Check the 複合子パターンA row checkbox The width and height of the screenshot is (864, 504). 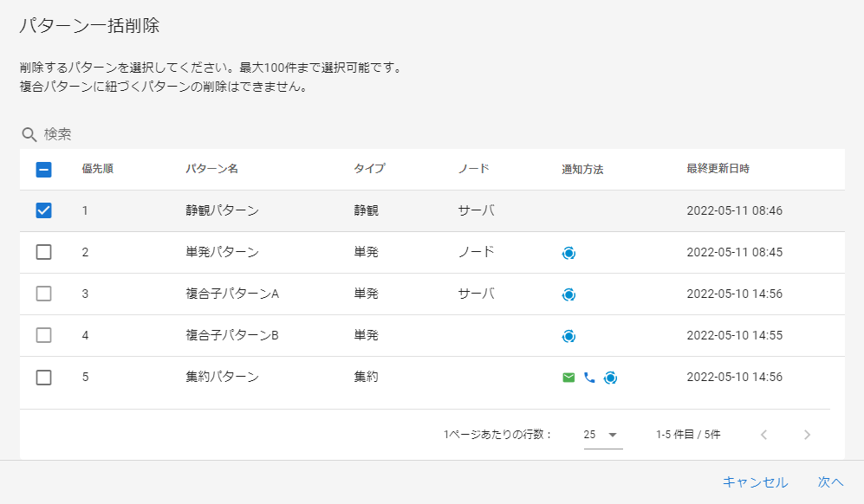point(44,294)
